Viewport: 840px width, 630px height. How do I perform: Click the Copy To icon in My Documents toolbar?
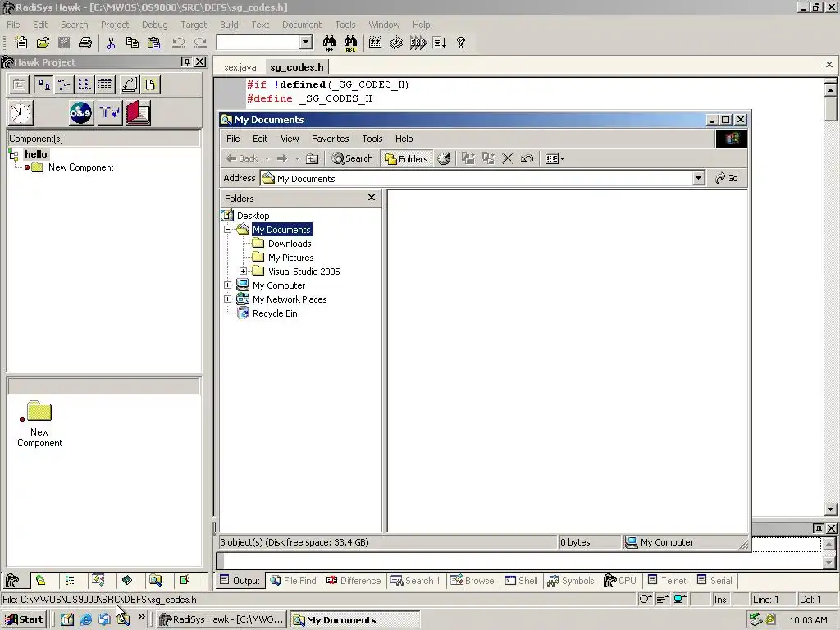(x=487, y=158)
